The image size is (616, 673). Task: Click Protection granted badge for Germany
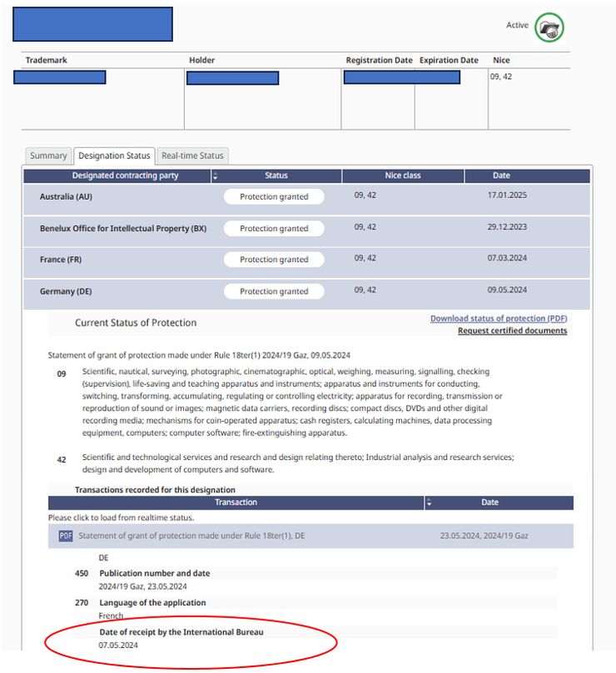point(274,291)
